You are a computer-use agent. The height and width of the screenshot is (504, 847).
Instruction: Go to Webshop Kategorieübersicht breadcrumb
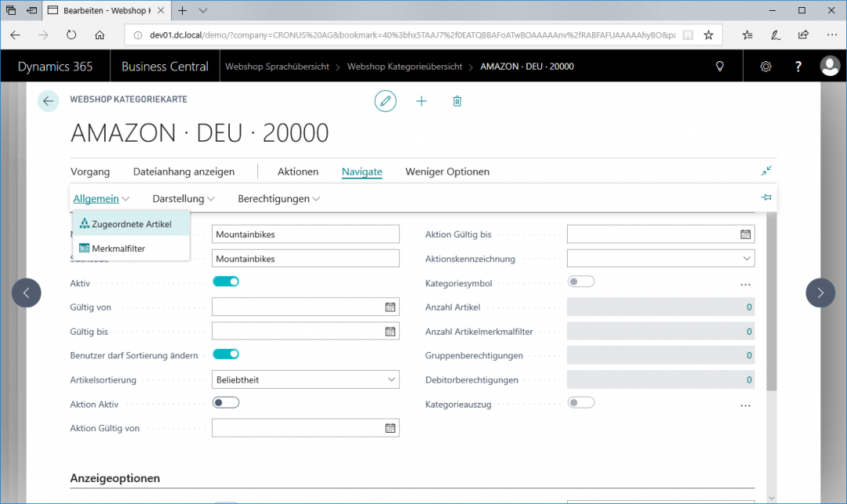[x=405, y=67]
